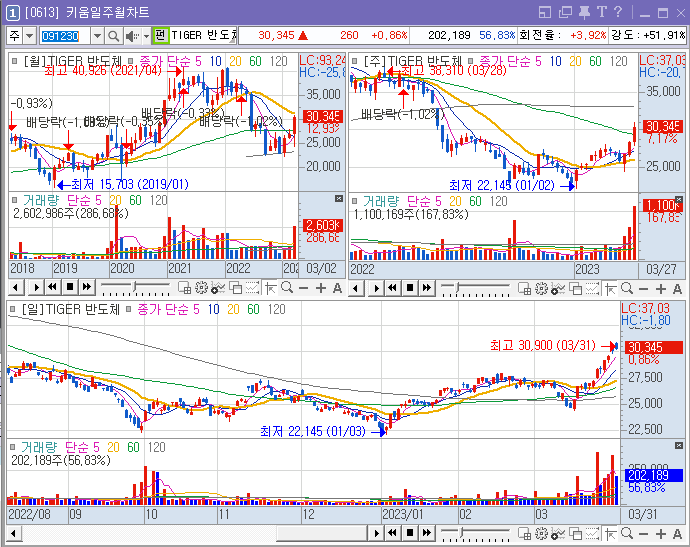
Task: Click the detach window icon in title bar
Action: click(x=565, y=12)
